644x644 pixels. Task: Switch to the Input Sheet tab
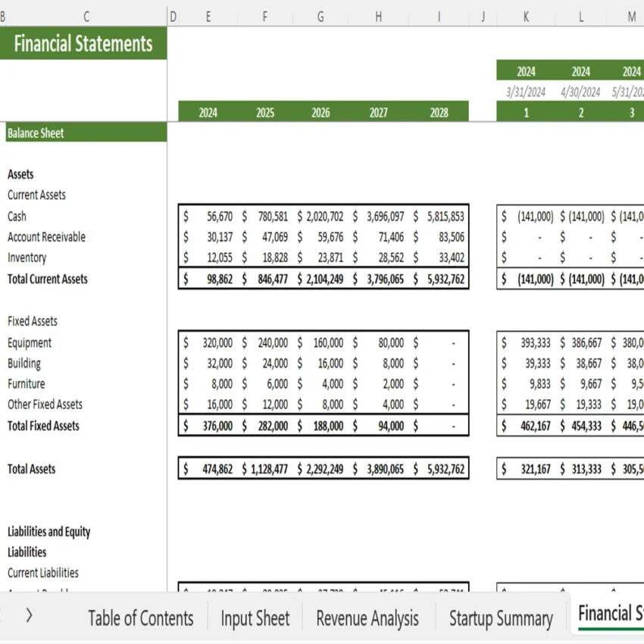255,618
